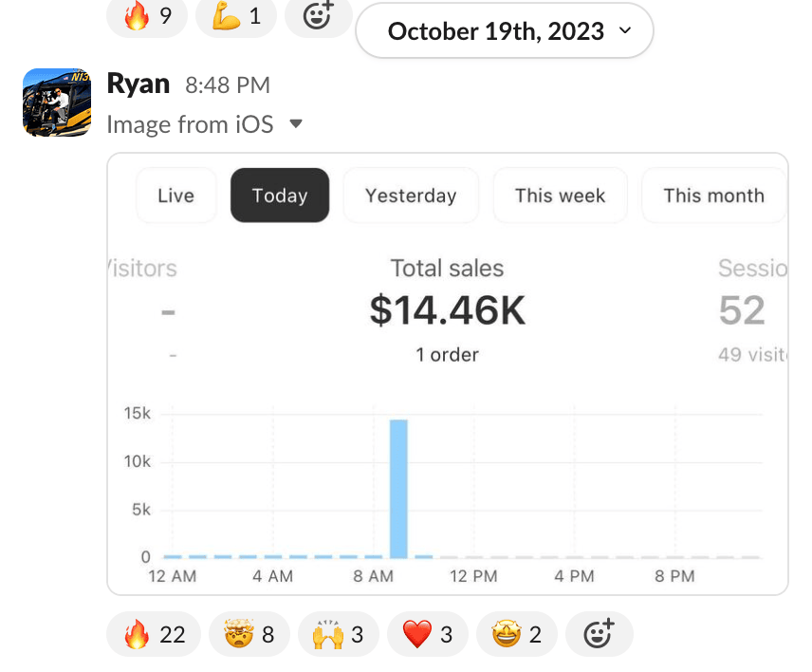Open the October 19th, 2023 date dropdown
This screenshot has height=672, width=812.
pos(505,31)
